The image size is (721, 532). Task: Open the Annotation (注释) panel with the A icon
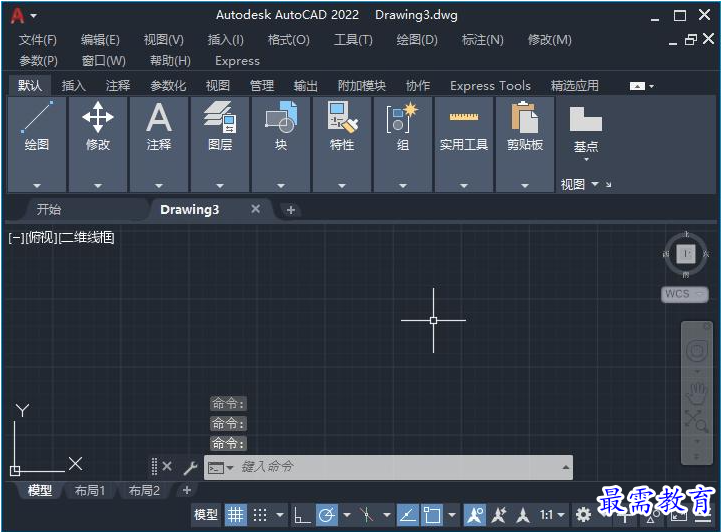point(159,143)
